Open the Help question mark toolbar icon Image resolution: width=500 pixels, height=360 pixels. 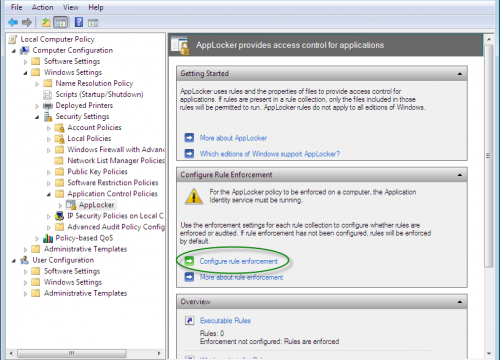[79, 22]
